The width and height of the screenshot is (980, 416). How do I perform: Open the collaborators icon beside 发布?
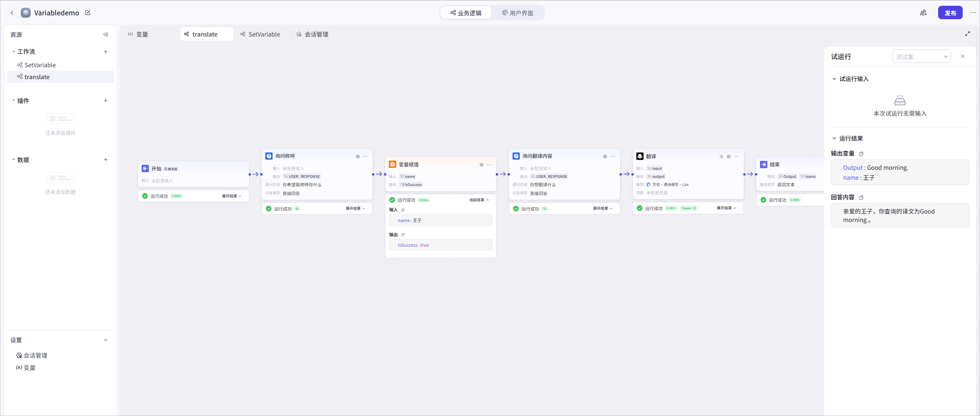[x=924, y=13]
